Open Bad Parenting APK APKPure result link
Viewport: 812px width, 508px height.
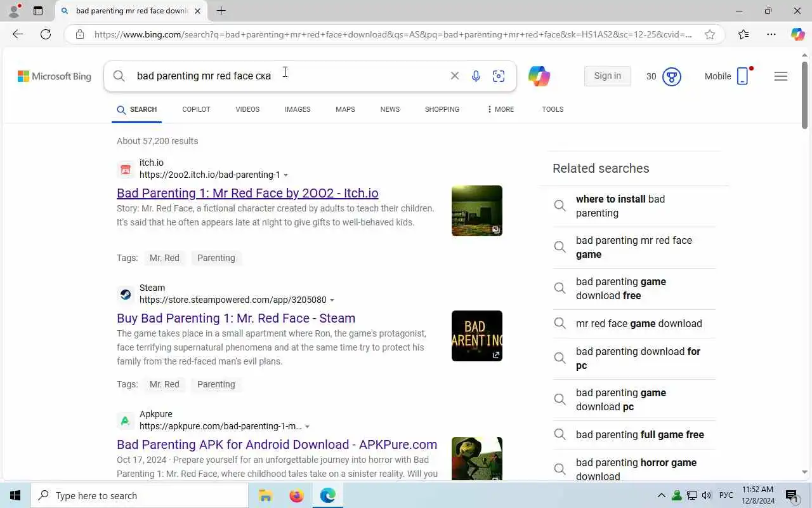point(277,444)
